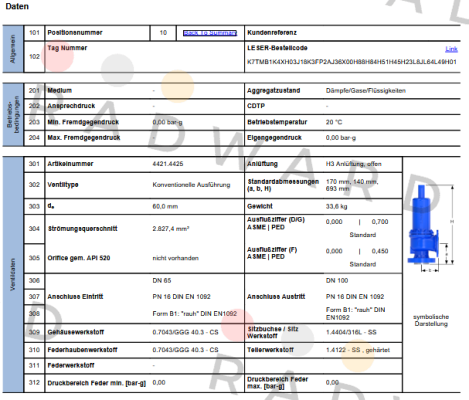Click the standard dimensions '170 mm, 140 mm, 693 mm'

click(352, 185)
